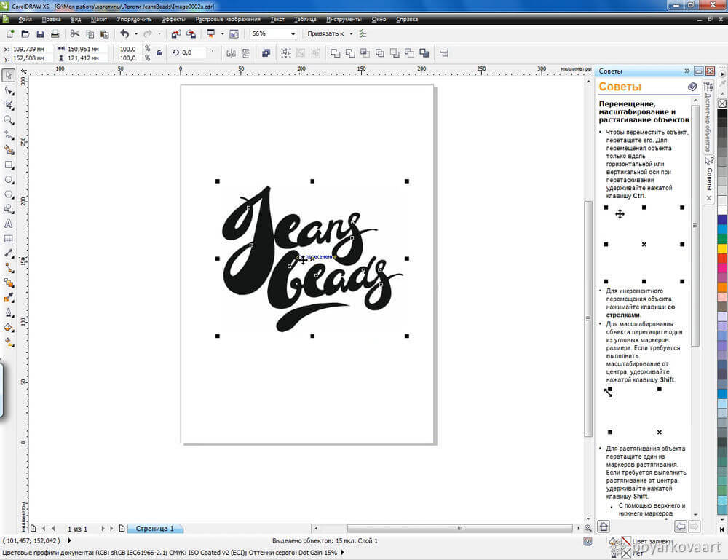This screenshot has height=560, width=728.
Task: Select the Polygon tool
Action: (9, 194)
